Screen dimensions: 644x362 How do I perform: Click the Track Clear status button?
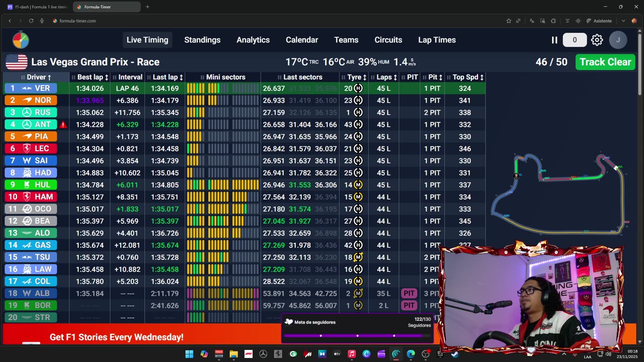pos(605,62)
